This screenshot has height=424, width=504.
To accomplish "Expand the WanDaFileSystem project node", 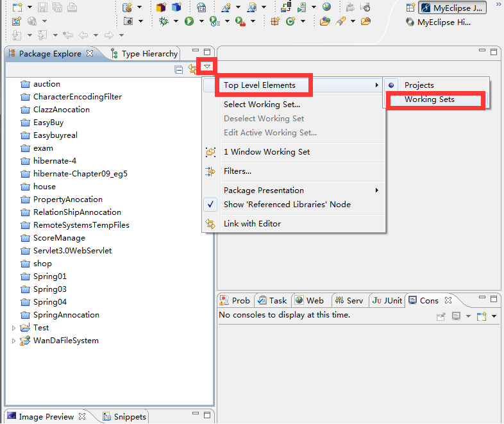I will click(13, 341).
